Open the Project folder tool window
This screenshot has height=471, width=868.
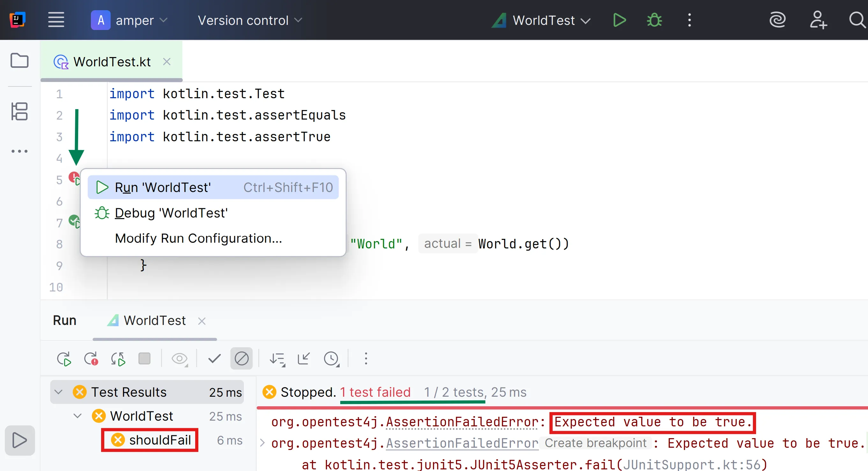coord(19,61)
